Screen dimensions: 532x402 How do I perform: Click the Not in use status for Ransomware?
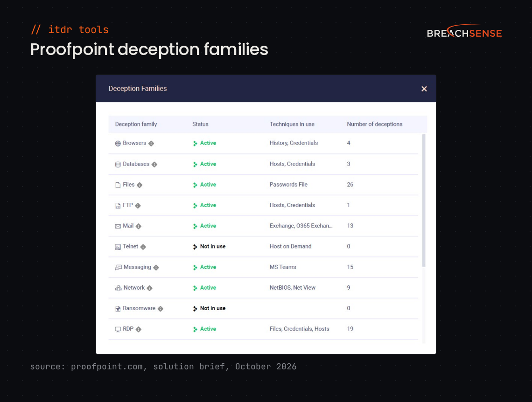pos(213,308)
